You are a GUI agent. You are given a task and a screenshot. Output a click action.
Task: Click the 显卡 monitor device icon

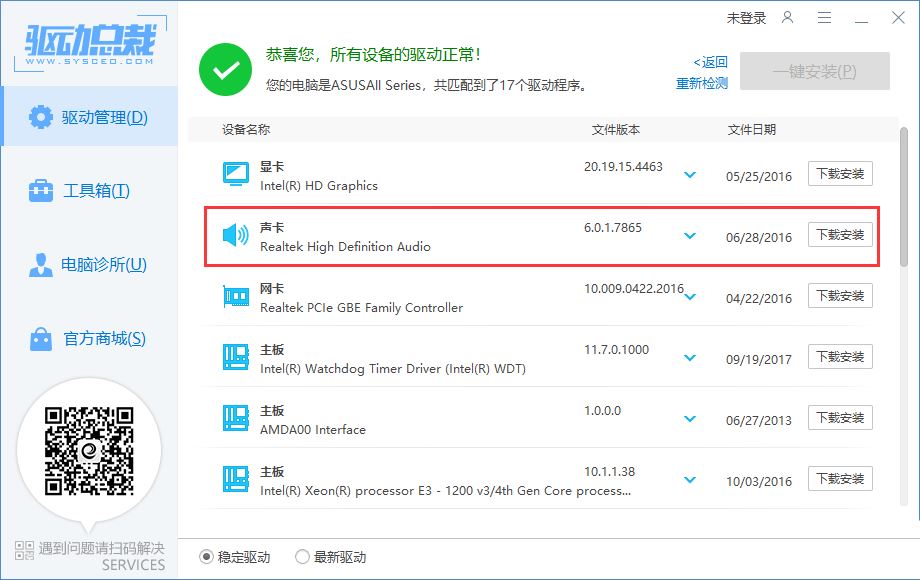tap(235, 174)
